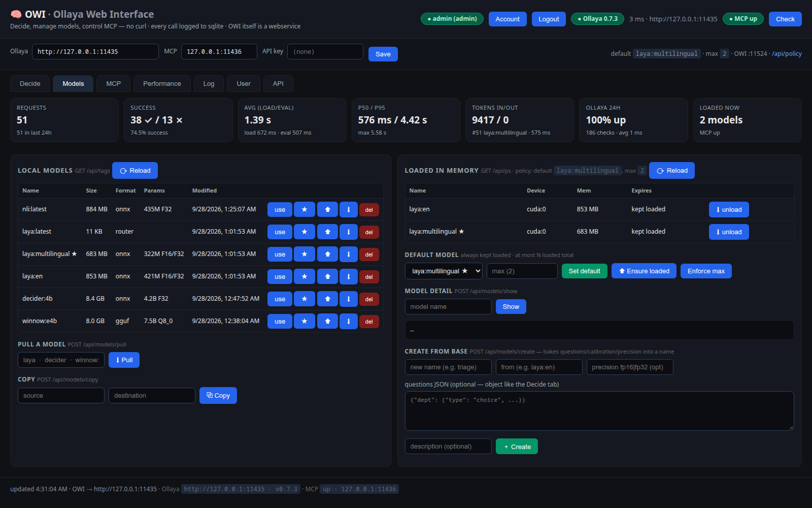This screenshot has height=508, width=812.
Task: Click star icon for decider:4b row
Action: coord(304,299)
